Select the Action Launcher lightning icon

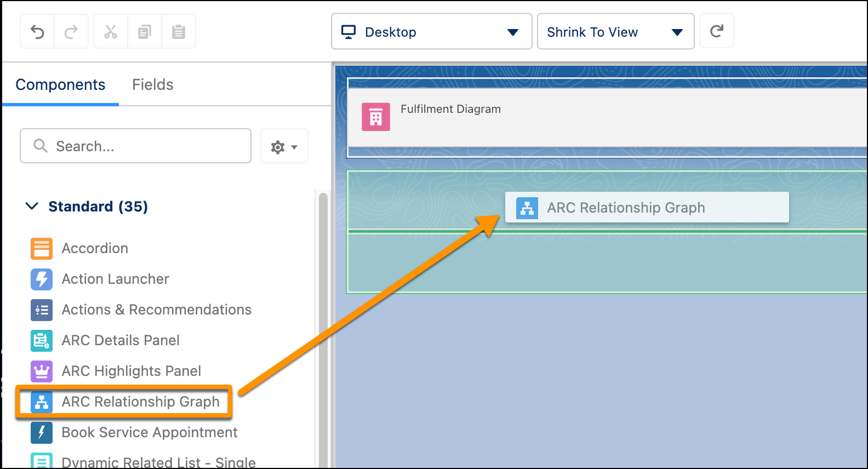coord(41,279)
